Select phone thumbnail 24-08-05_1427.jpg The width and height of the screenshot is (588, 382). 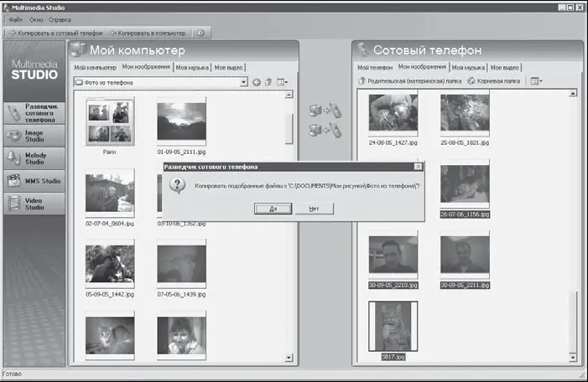[393, 113]
